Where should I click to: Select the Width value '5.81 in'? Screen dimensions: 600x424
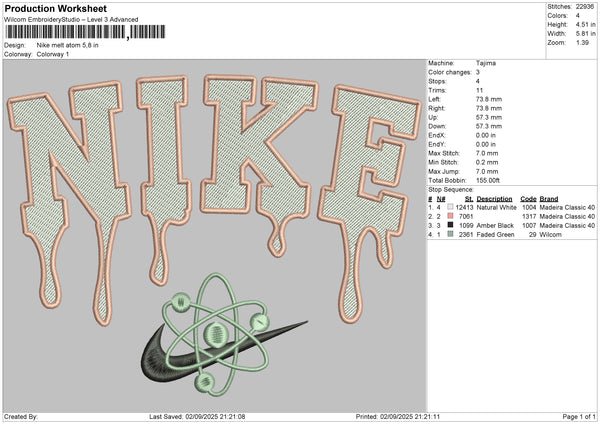585,34
